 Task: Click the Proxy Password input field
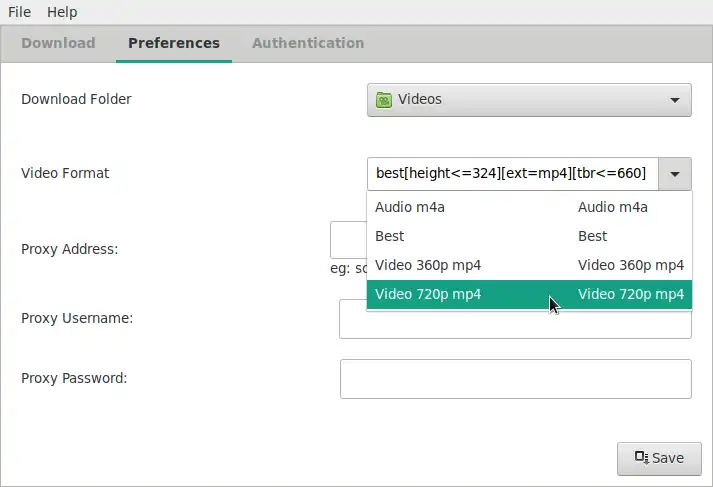515,379
